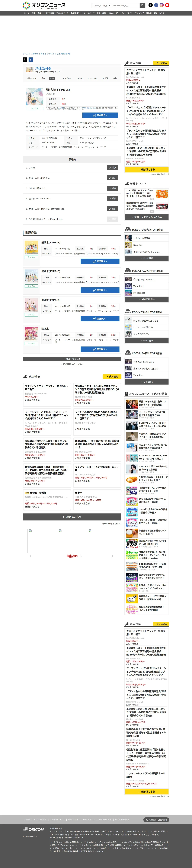The height and width of the screenshot is (868, 192).
Task: Open the search category dropdown ニュース・特集
Action: pyautogui.click(x=101, y=5)
